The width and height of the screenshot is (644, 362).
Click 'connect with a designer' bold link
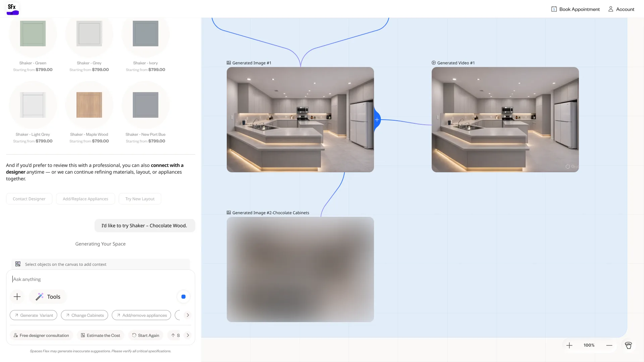click(x=95, y=169)
